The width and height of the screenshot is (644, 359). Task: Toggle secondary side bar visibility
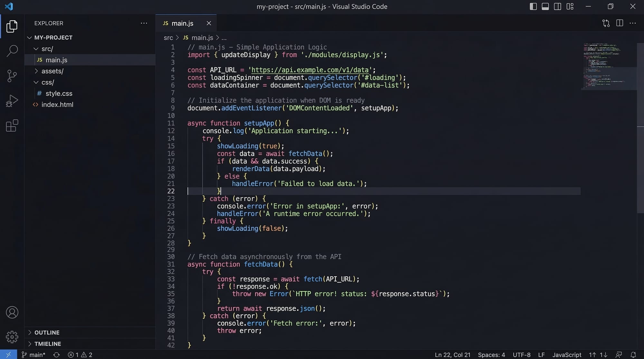[x=557, y=6]
